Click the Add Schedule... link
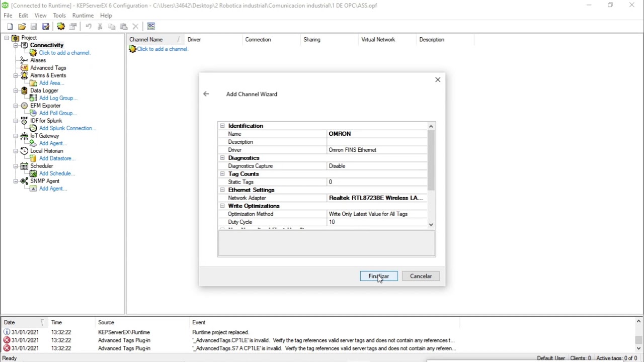 57,173
